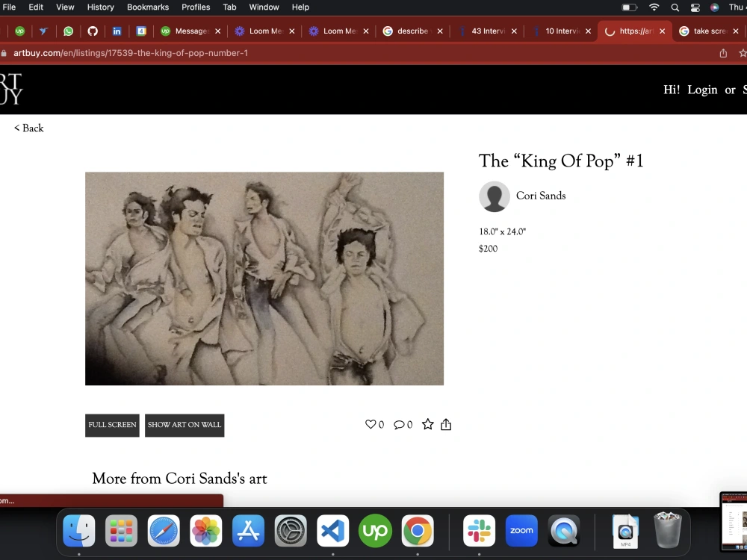
Task: Open the View menu
Action: 65,7
